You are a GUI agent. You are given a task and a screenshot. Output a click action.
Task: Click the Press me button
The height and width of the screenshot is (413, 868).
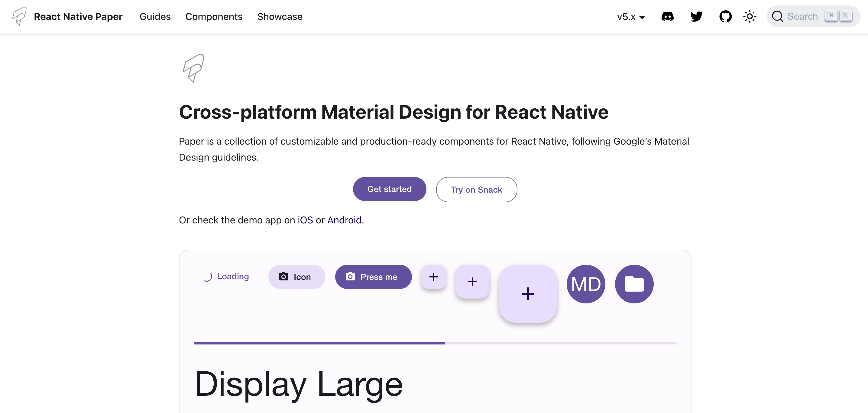coord(373,277)
